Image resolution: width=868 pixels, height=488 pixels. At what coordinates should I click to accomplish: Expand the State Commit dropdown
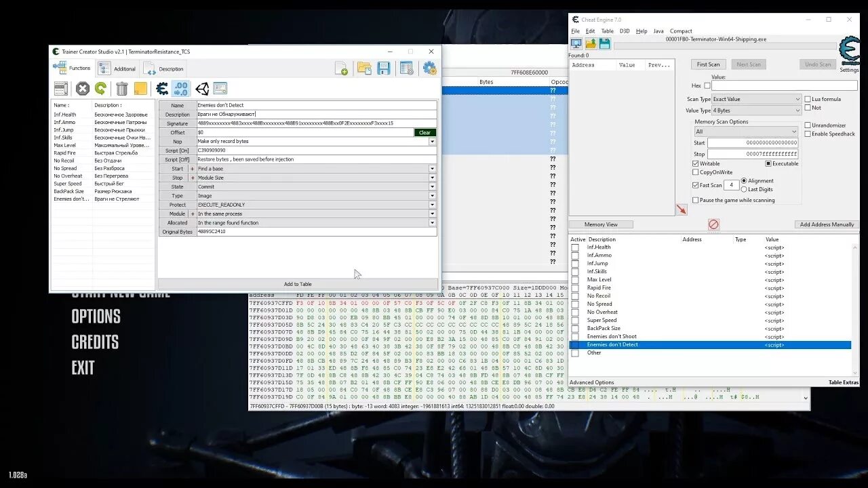432,186
